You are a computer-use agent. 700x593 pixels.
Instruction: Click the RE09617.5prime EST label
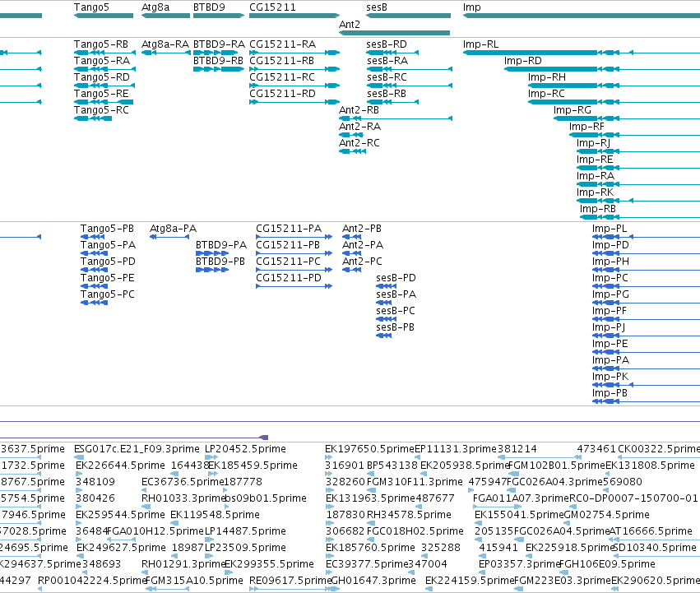[290, 581]
